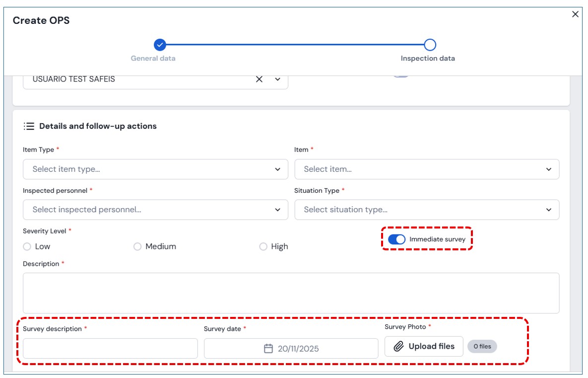Click the Upload files button
The height and width of the screenshot is (378, 588).
pos(424,347)
